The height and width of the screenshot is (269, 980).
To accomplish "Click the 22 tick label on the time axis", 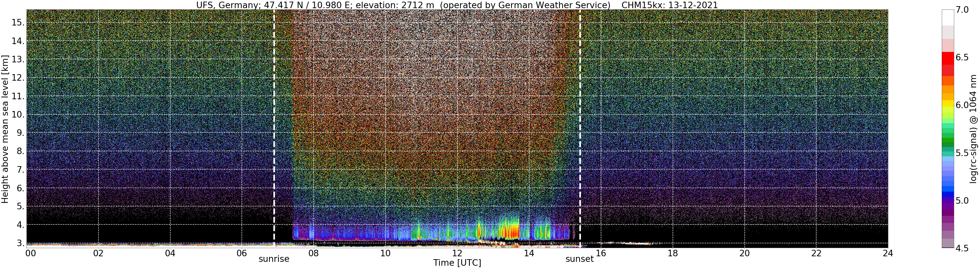I will pyautogui.click(x=816, y=253).
